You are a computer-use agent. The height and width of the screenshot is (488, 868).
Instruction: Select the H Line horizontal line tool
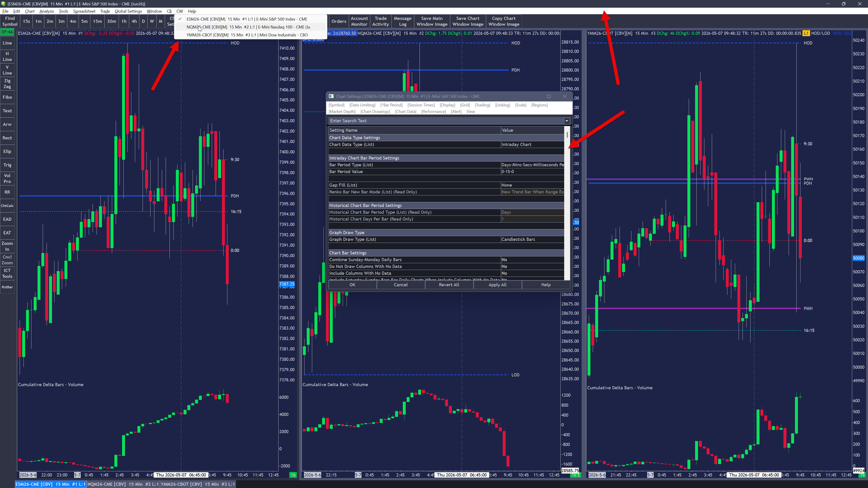[x=7, y=56]
